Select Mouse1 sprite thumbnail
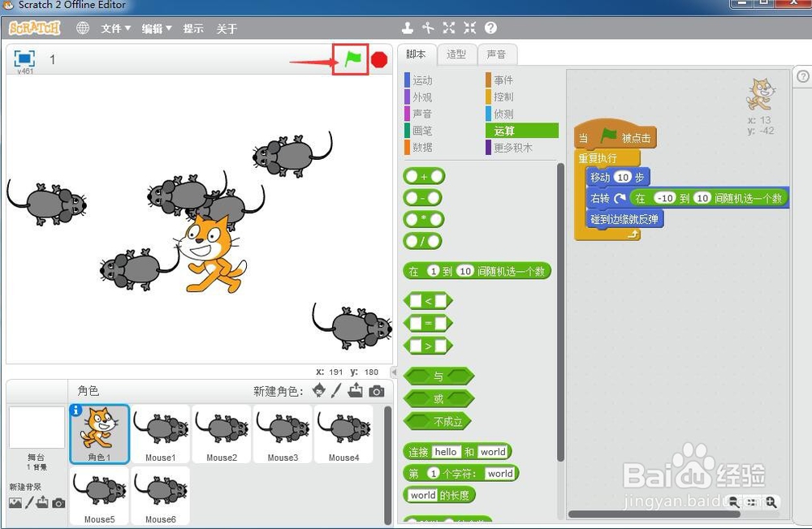 [161, 434]
